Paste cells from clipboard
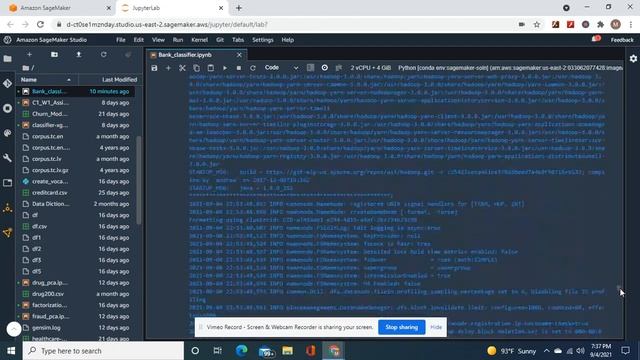The width and height of the screenshot is (640, 360). (211, 68)
